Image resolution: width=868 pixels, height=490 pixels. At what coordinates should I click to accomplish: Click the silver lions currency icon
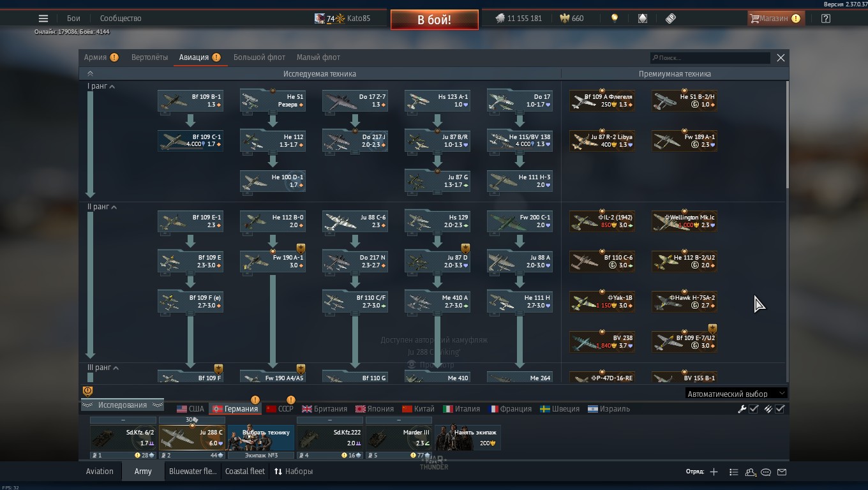click(500, 19)
